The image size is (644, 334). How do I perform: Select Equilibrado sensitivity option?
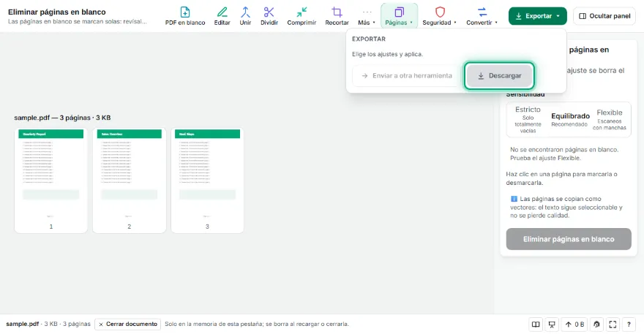[570, 119]
